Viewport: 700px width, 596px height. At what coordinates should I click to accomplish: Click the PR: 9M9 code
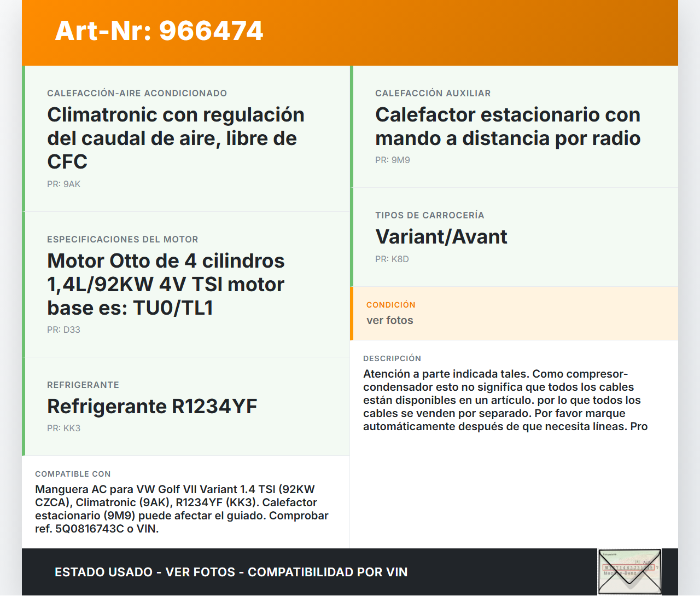click(392, 160)
